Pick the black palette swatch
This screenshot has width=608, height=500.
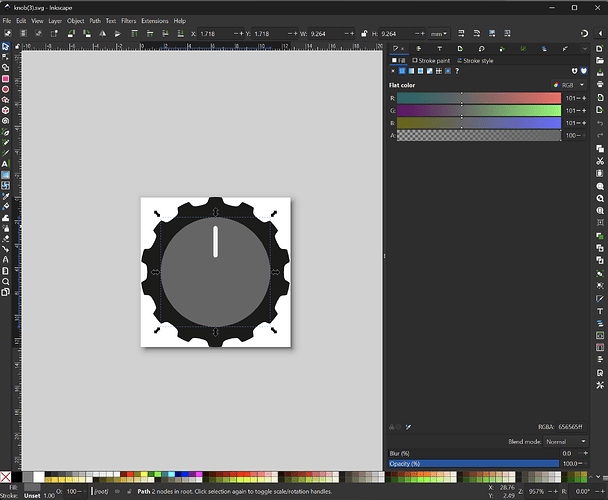click(x=17, y=477)
